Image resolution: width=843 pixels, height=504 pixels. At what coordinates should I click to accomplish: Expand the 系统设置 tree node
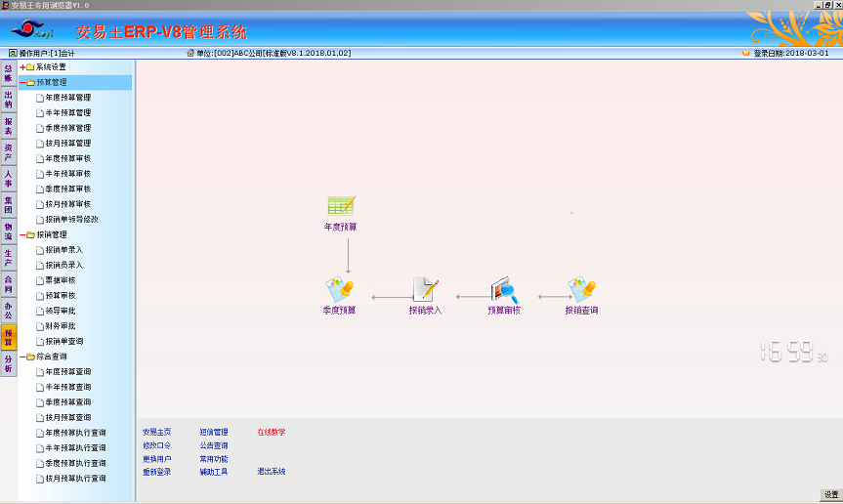tap(22, 67)
